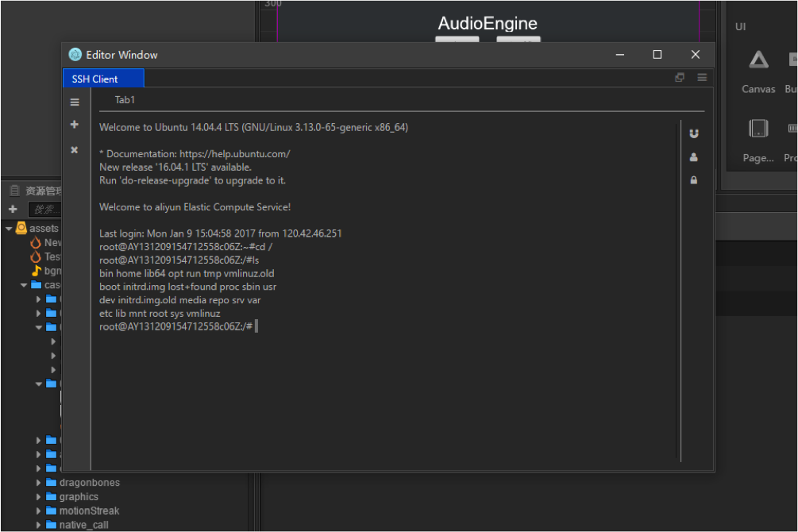Select the Page... UI node icon
The height and width of the screenshot is (532, 798).
pyautogui.click(x=758, y=129)
